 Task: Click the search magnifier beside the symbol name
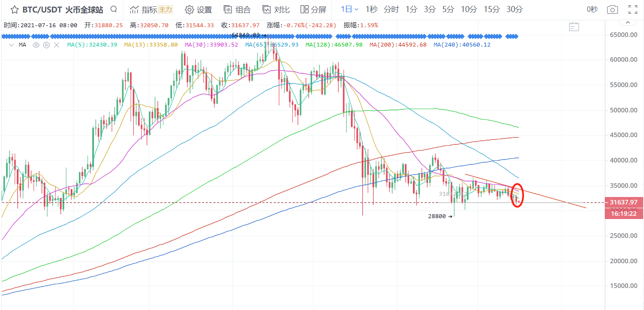pyautogui.click(x=113, y=9)
